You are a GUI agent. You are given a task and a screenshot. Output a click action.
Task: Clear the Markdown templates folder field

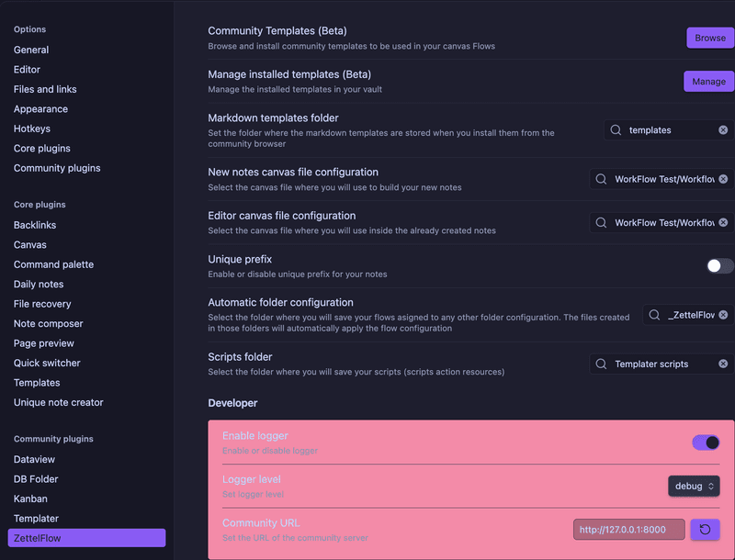tap(723, 130)
